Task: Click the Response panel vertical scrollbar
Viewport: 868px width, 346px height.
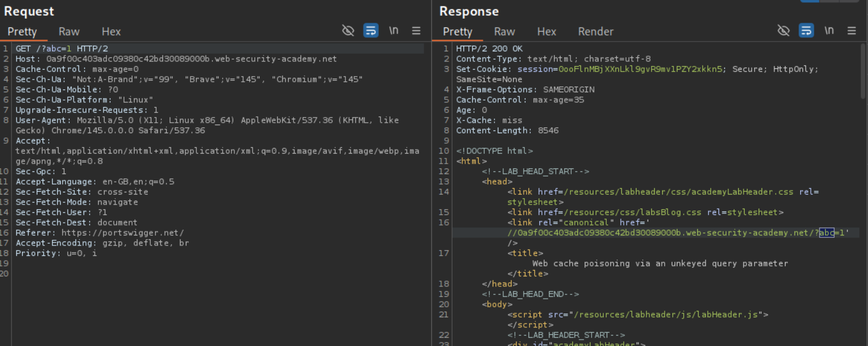Action: tap(863, 70)
